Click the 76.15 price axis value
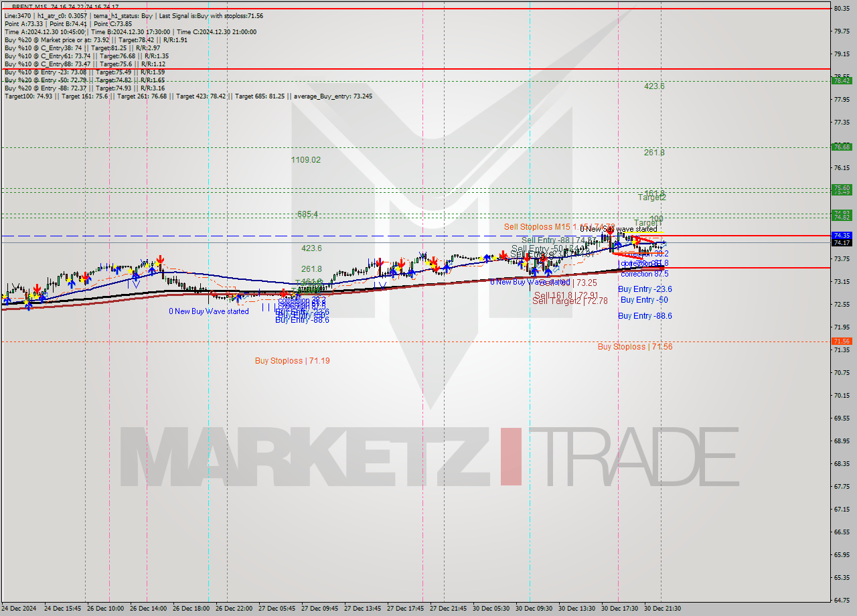The width and height of the screenshot is (857, 616). tap(842, 168)
